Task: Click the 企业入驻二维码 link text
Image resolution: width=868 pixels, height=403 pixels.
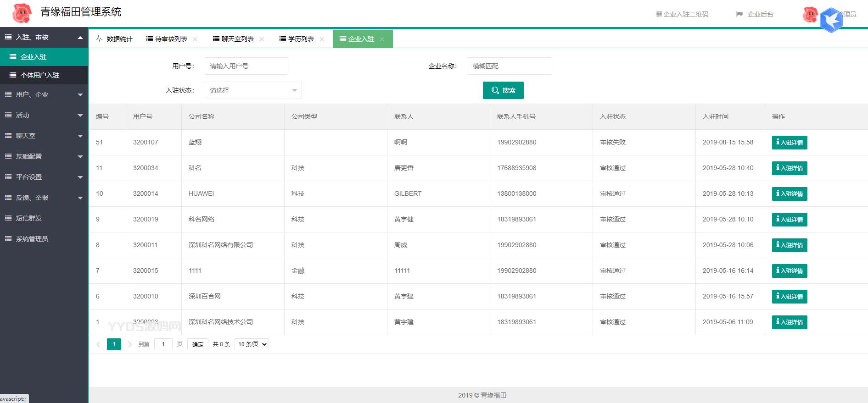Action: tap(686, 14)
